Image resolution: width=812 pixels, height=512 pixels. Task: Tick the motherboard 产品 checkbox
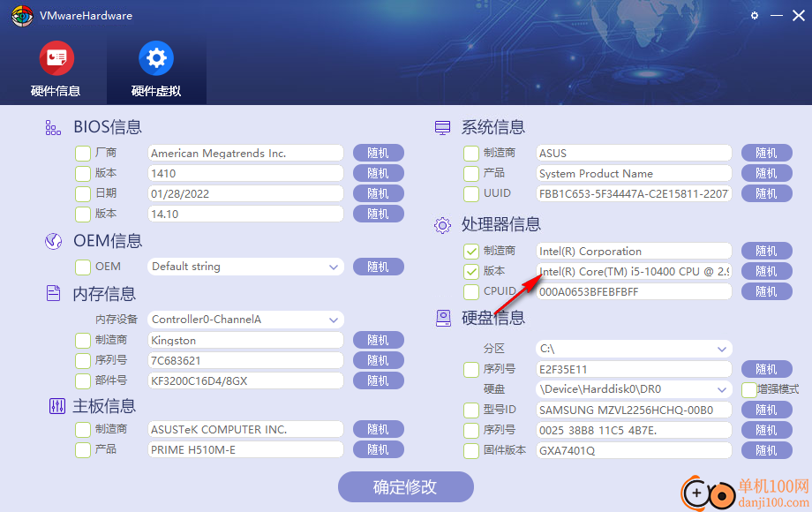[83, 450]
